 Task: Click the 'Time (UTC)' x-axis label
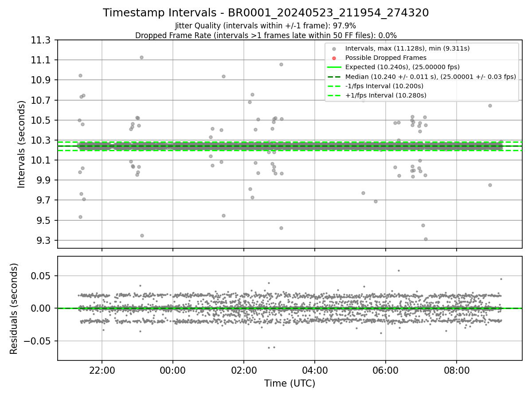click(x=289, y=383)
